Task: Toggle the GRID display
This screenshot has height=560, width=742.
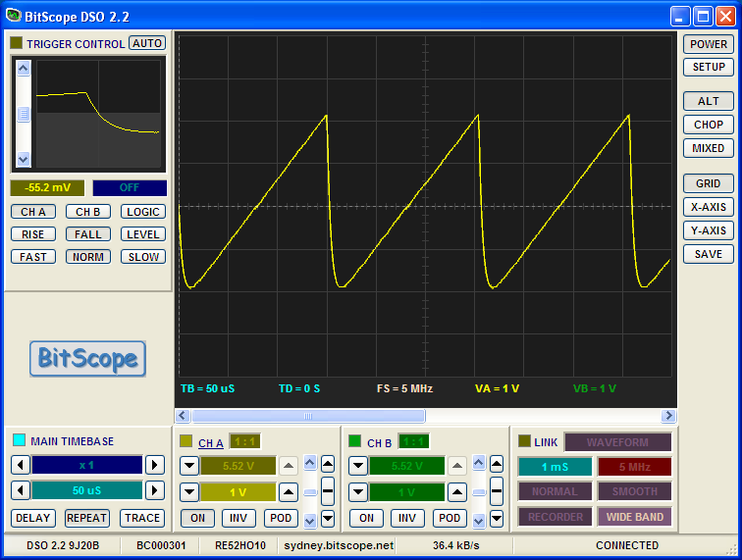Action: click(709, 183)
